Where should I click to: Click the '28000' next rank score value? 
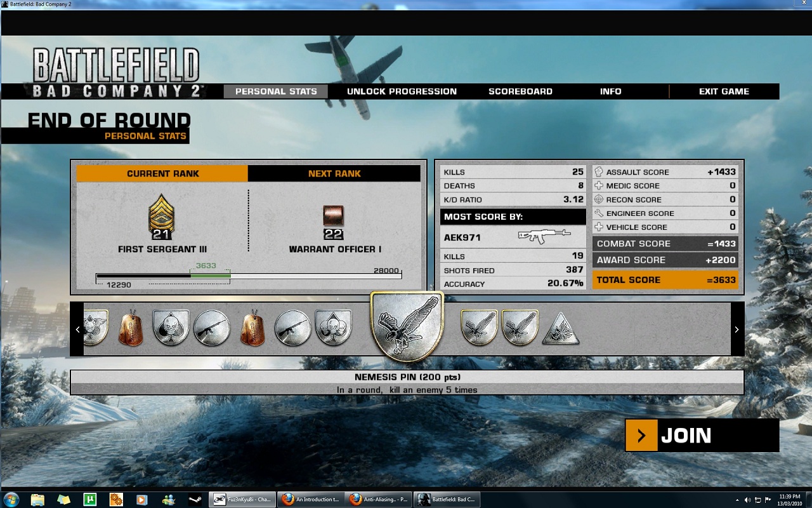tap(386, 271)
